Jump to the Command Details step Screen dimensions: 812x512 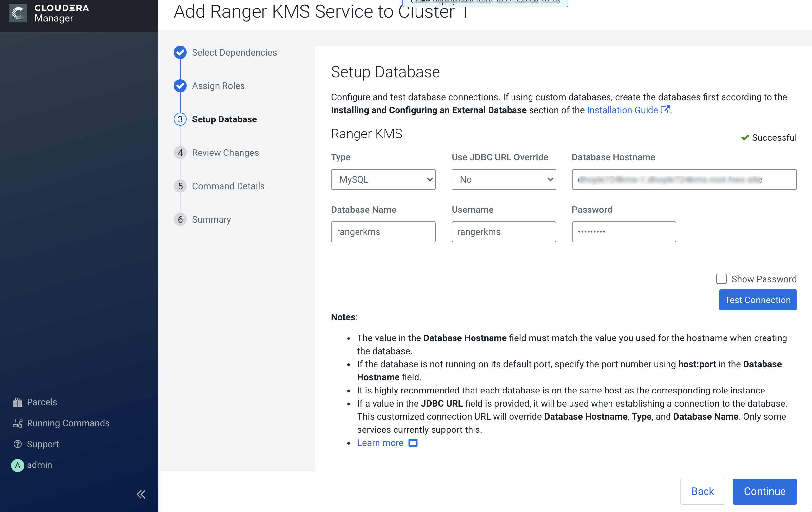pos(228,186)
